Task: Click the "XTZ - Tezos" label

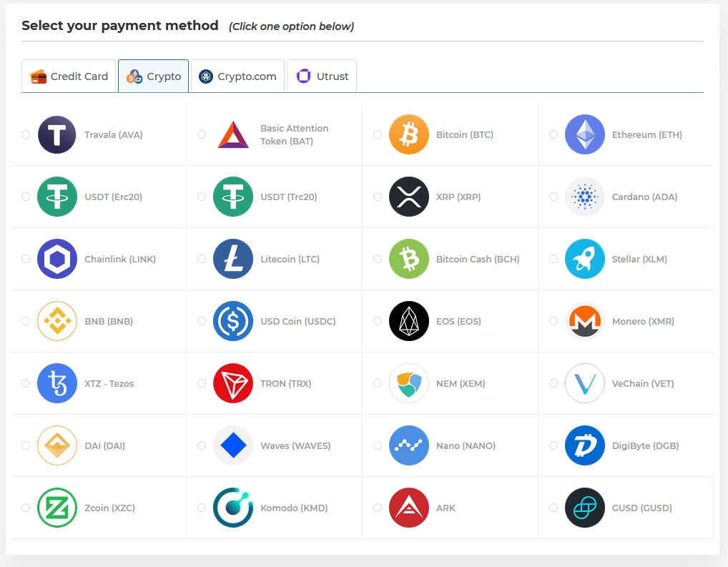Action: point(109,383)
